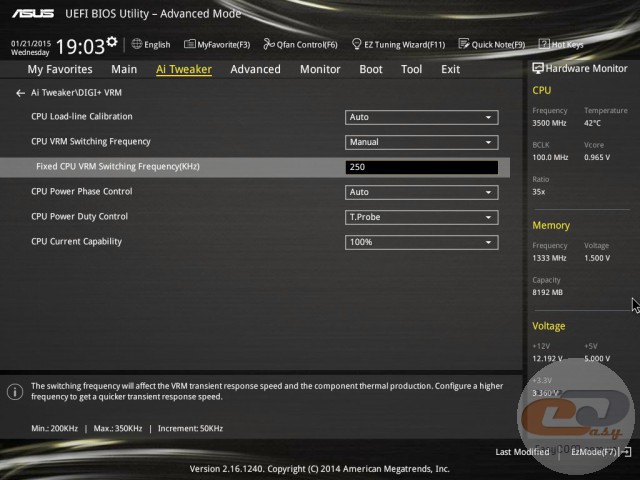
Task: Click memory voltage 1.500 V
Action: tap(597, 258)
